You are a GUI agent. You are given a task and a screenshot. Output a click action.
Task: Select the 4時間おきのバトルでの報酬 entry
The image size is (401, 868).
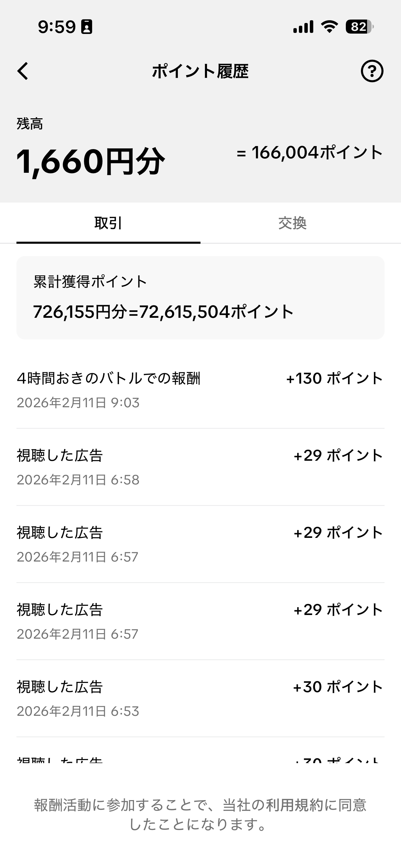click(108, 378)
